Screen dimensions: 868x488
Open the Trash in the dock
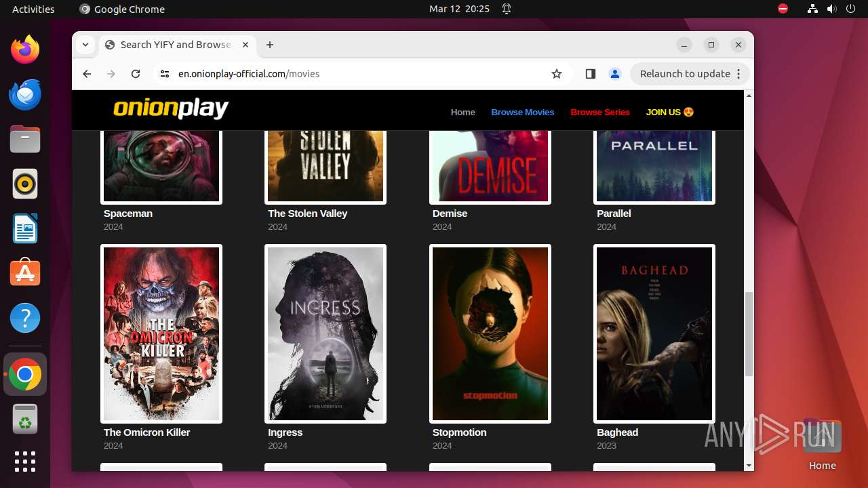[25, 419]
